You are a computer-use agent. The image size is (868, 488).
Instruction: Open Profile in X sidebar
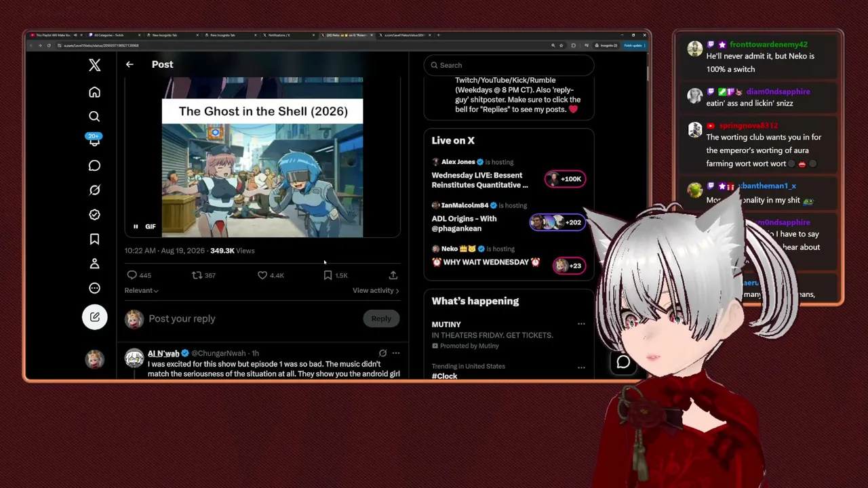[94, 263]
